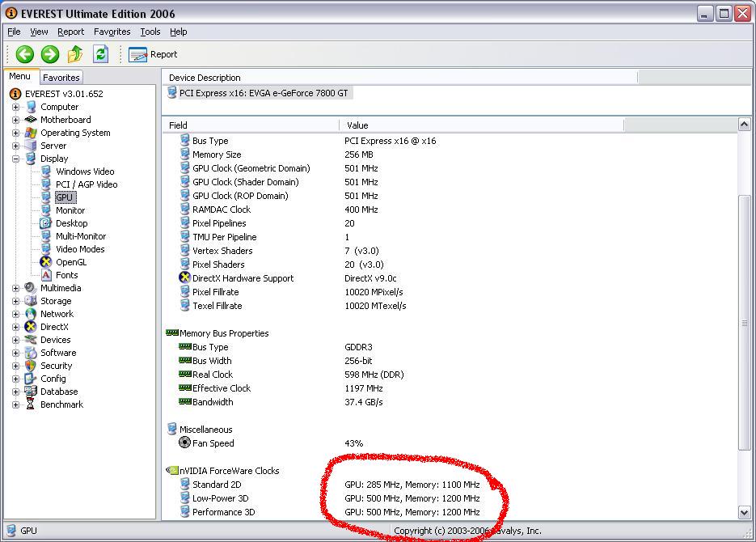Click the Field column header
This screenshot has width=756, height=542.
(x=251, y=125)
